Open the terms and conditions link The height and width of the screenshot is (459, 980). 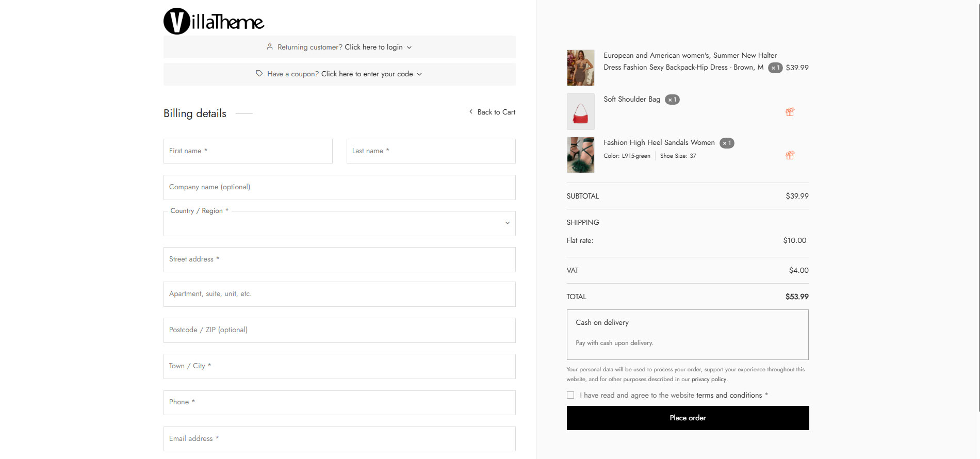pos(729,395)
